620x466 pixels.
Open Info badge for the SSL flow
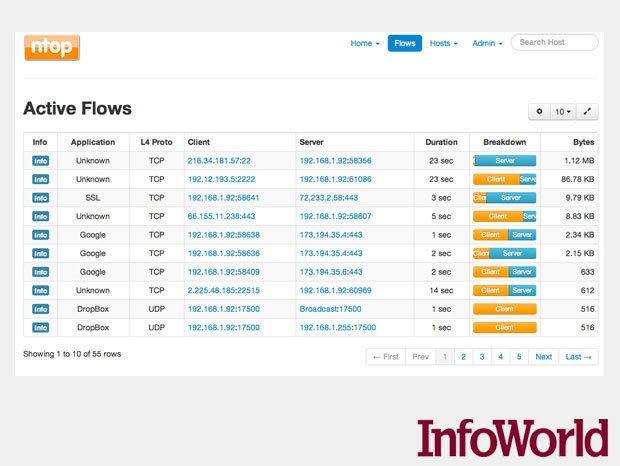pos(40,198)
